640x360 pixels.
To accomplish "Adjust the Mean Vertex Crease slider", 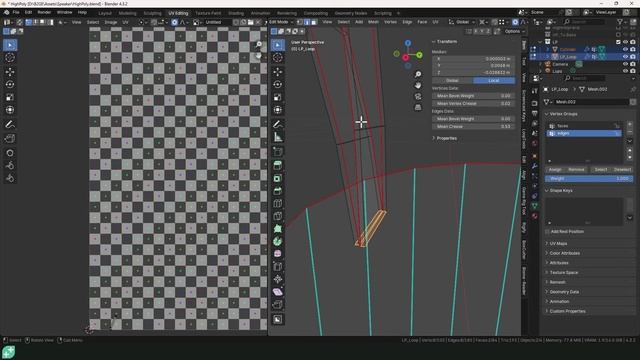I will pos(473,104).
